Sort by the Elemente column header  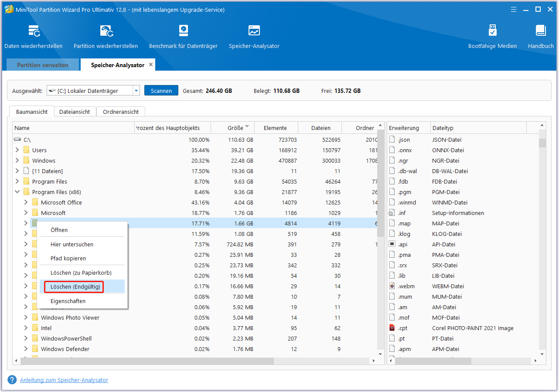276,128
